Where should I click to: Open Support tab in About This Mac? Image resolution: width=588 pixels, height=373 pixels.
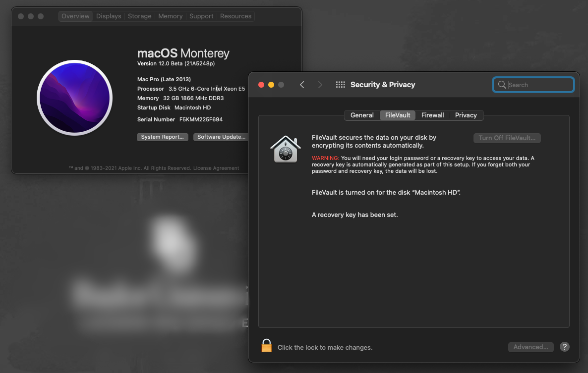click(201, 16)
